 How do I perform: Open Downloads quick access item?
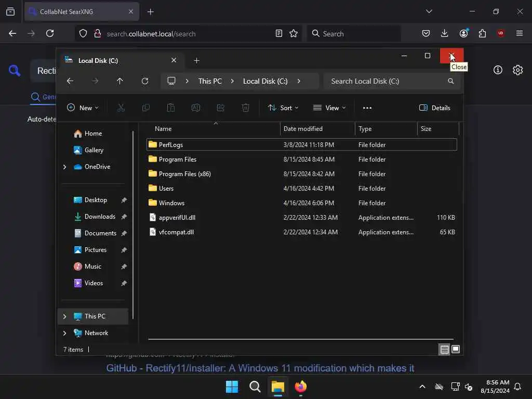point(99,217)
